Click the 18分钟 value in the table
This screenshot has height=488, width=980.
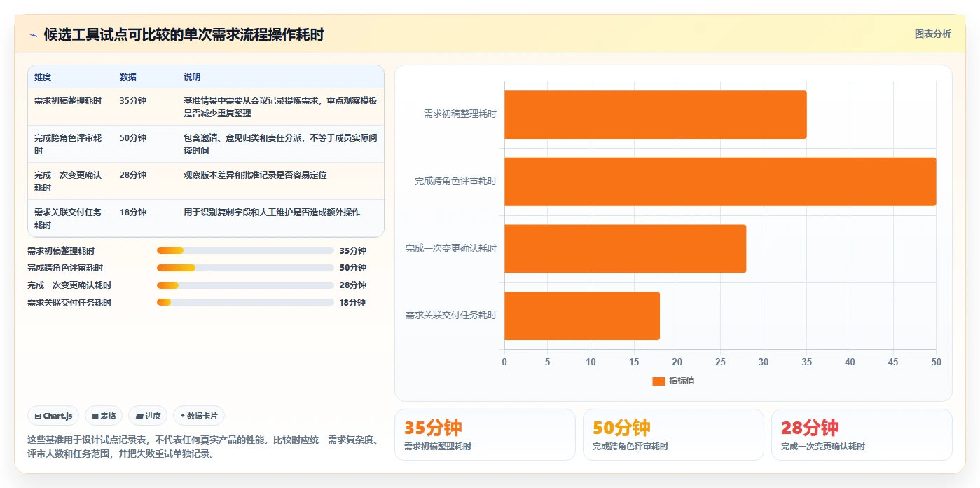coord(133,212)
